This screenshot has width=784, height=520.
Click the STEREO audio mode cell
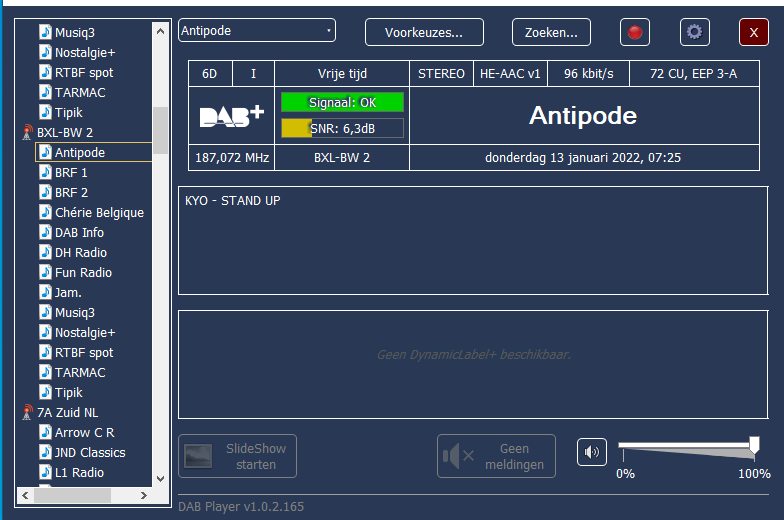442,74
